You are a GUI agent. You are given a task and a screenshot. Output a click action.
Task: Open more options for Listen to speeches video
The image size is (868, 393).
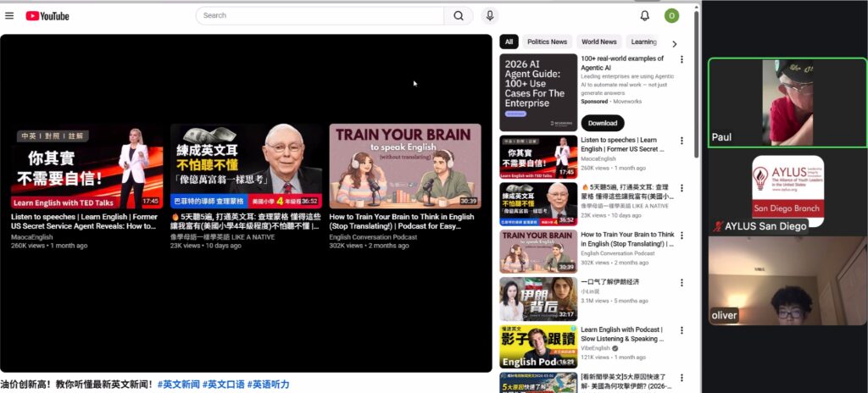tap(682, 141)
